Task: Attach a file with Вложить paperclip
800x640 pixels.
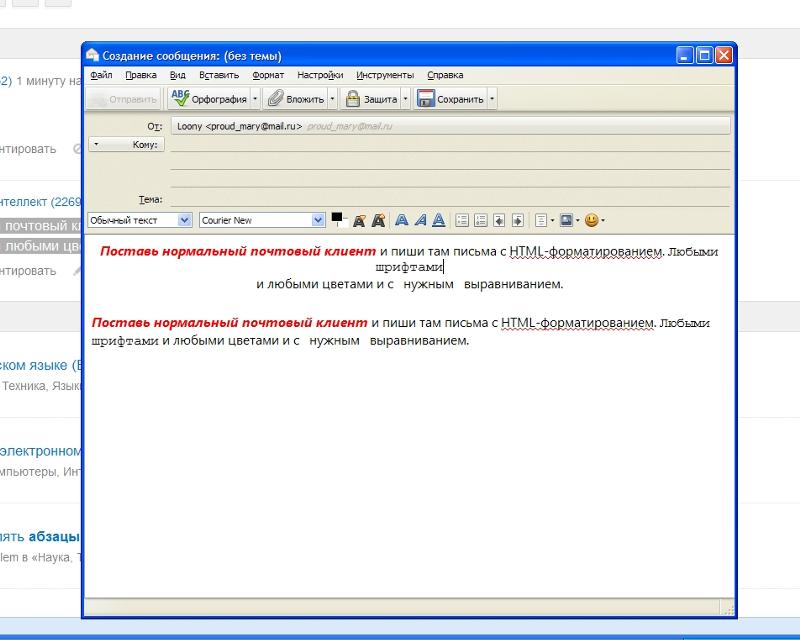Action: coord(276,99)
